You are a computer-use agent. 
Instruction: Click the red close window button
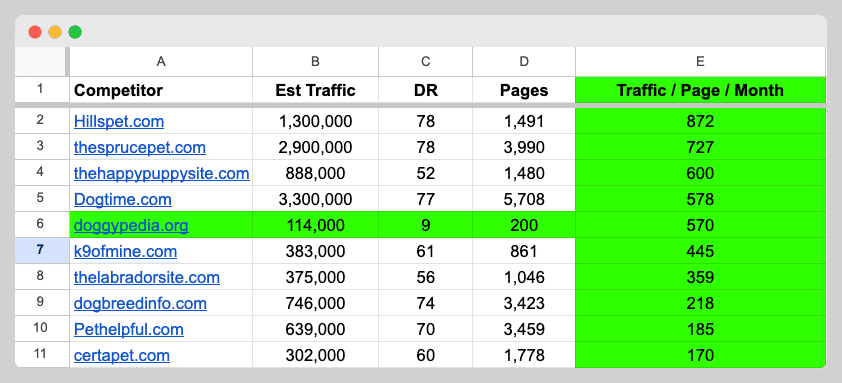point(35,32)
